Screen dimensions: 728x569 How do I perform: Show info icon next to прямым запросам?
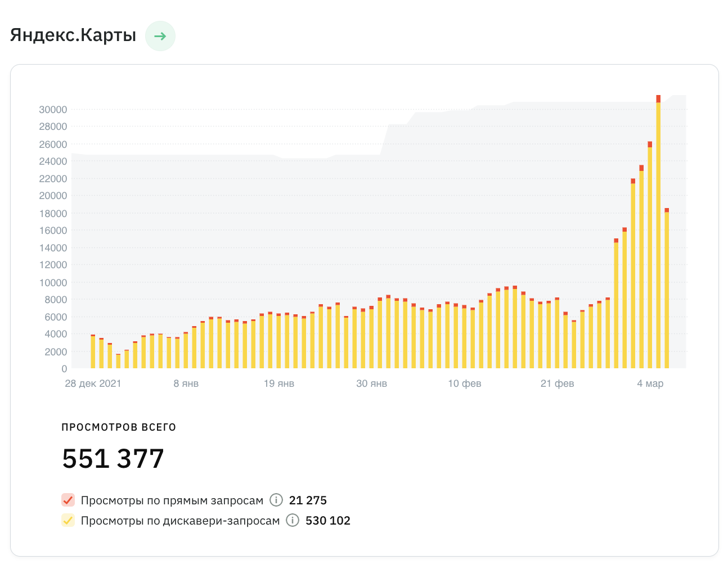pyautogui.click(x=276, y=499)
